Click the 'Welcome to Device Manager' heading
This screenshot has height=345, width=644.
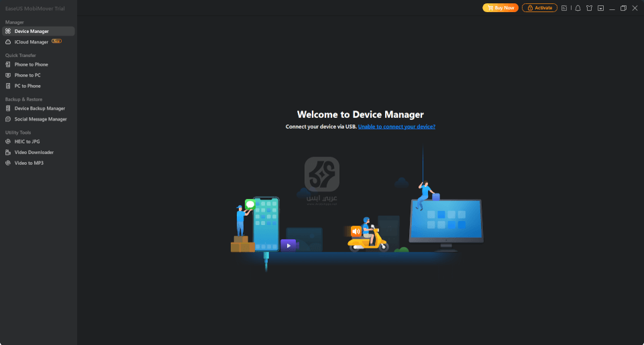pyautogui.click(x=360, y=115)
